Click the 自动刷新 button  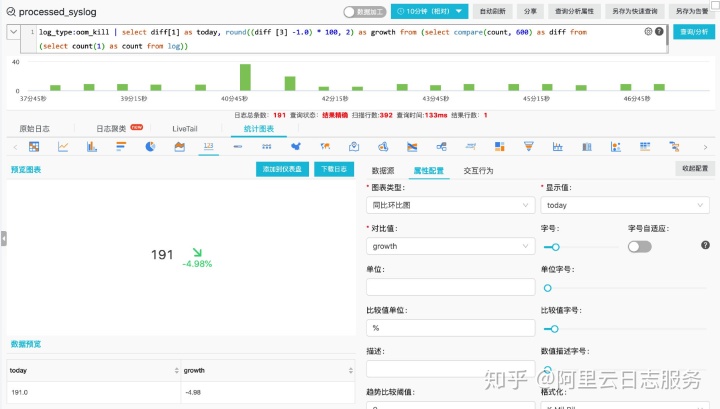tap(492, 11)
